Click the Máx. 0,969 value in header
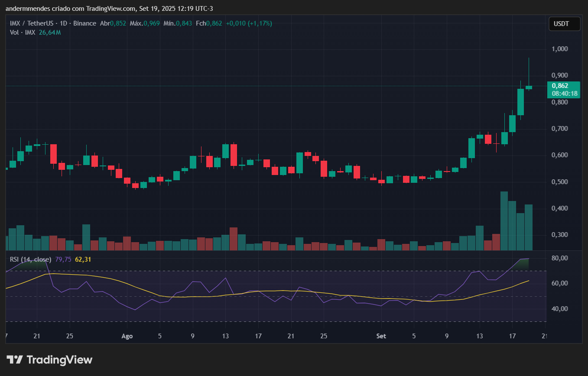 click(x=145, y=23)
